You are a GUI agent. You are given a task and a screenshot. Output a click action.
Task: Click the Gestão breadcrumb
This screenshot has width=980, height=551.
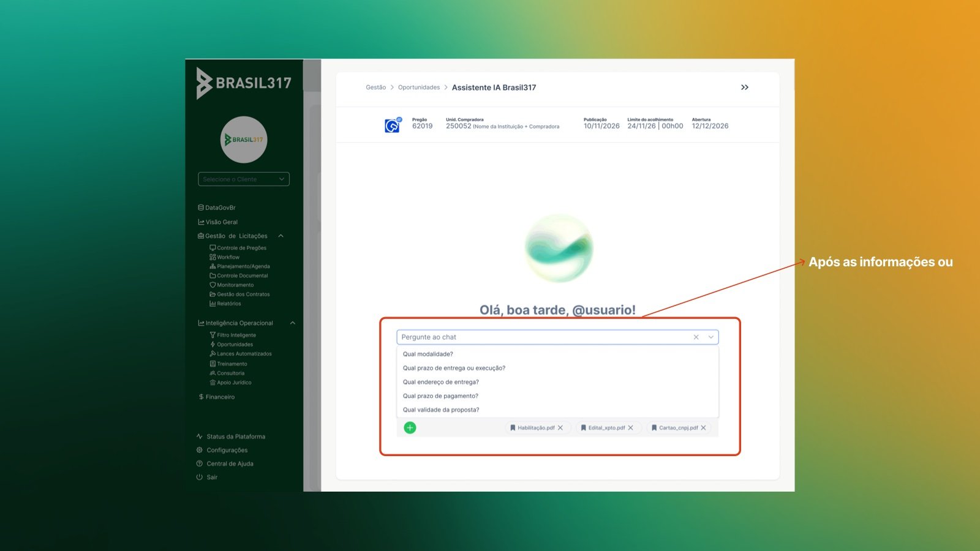click(x=375, y=88)
